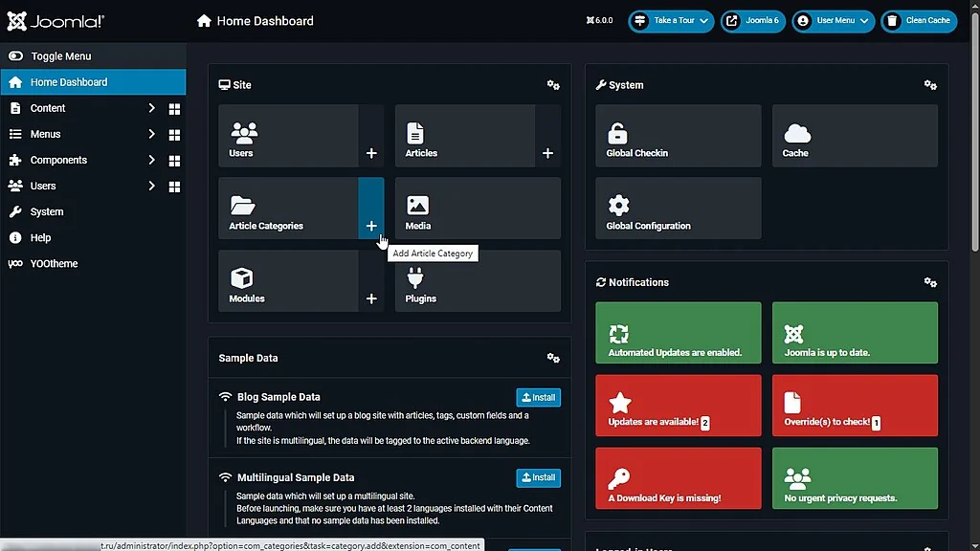Toggle the sidebar menu

(60, 56)
